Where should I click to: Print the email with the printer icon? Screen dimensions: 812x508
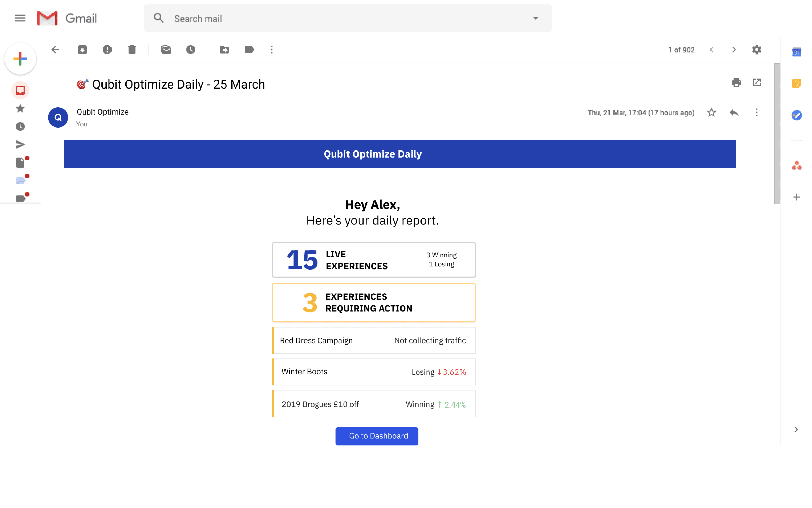736,82
